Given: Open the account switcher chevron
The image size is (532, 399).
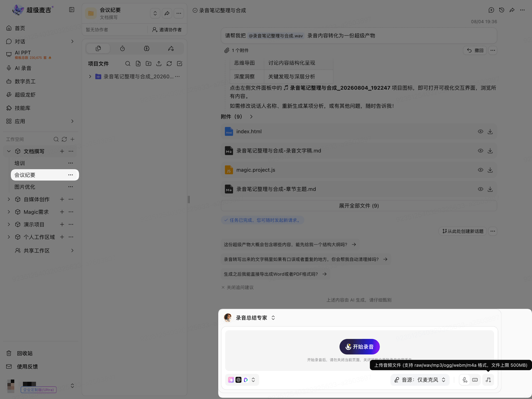Looking at the screenshot, I should (x=72, y=386).
